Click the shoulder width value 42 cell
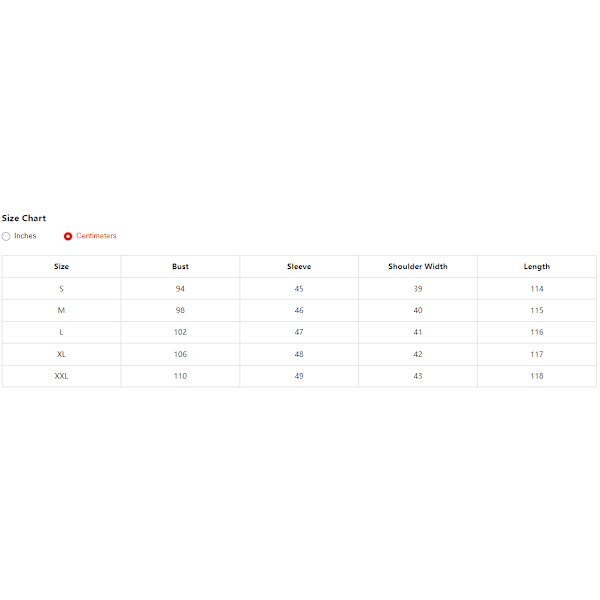This screenshot has width=600, height=600. tap(418, 354)
